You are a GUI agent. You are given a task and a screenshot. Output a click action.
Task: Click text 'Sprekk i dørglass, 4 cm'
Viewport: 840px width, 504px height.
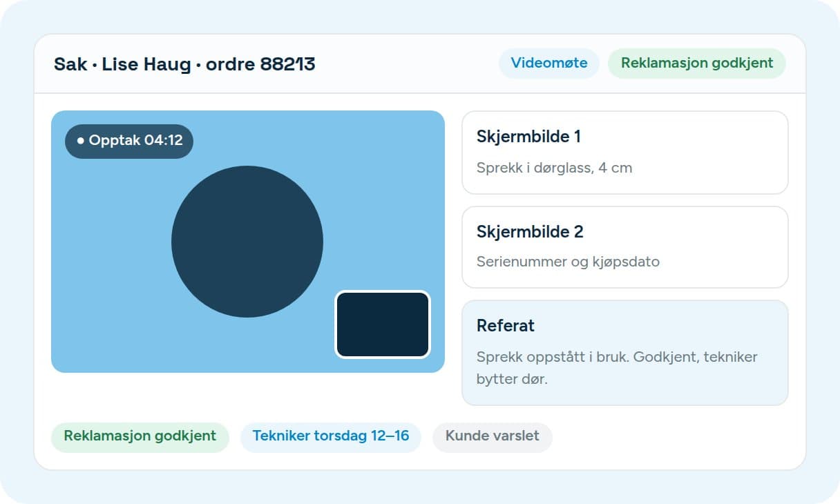(x=554, y=168)
